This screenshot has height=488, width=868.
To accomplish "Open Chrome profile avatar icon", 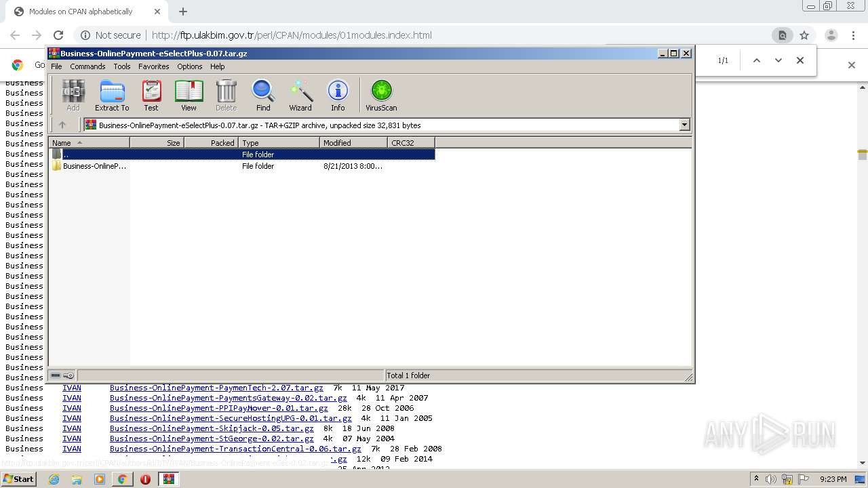I will [x=831, y=35].
